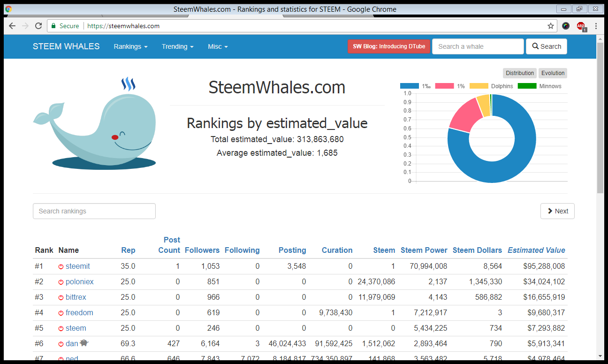
Task: Bookmark page with the star icon
Action: tap(551, 26)
